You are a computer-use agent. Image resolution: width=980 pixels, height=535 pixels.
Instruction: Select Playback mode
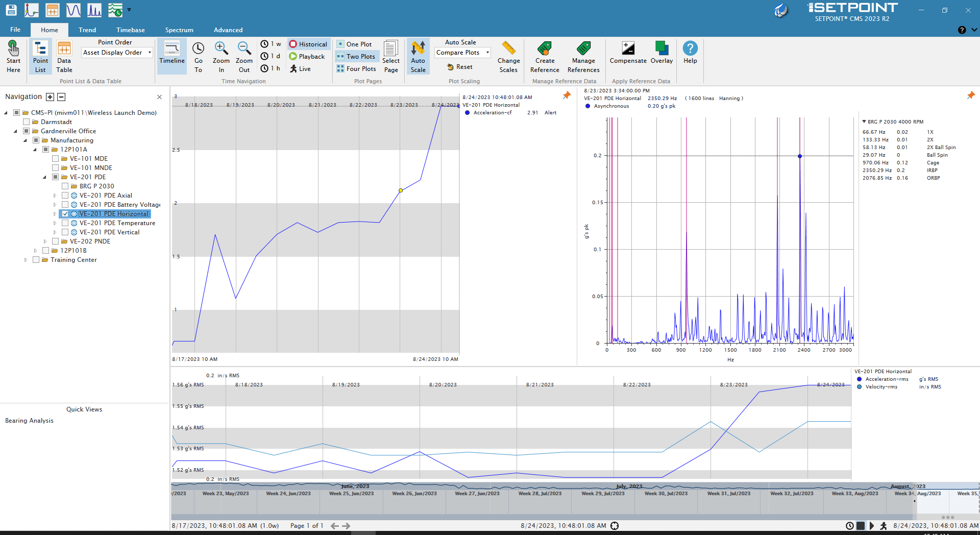point(307,57)
